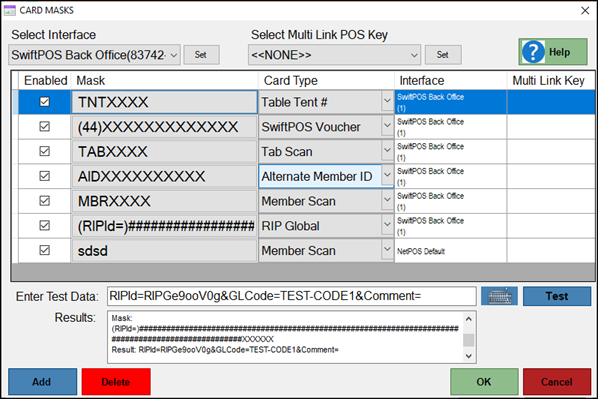Open the on-screen keyboard icon
This screenshot has width=598, height=399.
click(499, 296)
